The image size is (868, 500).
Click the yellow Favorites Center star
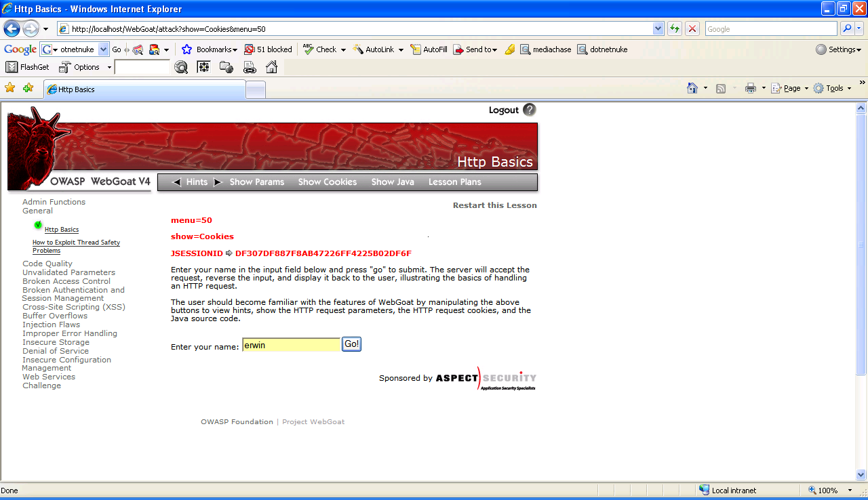tap(9, 88)
